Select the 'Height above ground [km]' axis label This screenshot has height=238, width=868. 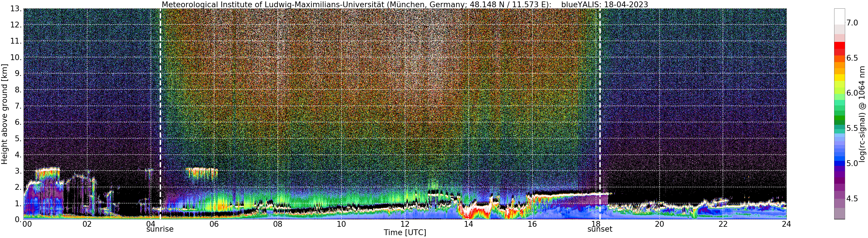pyautogui.click(x=4, y=114)
